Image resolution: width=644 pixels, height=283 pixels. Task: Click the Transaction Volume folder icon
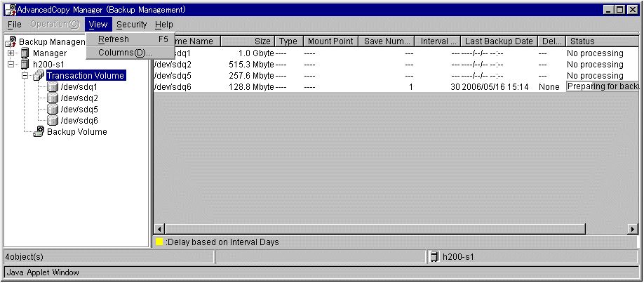[39, 75]
